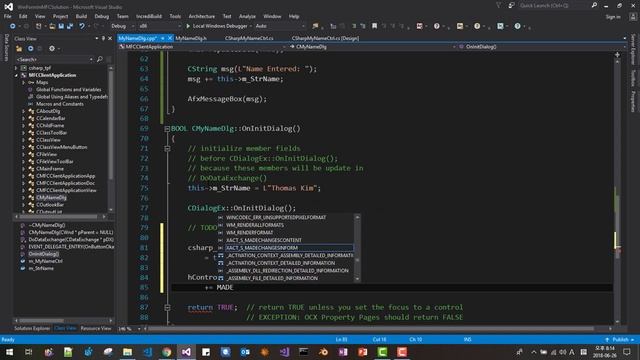The width and height of the screenshot is (640, 360).
Task: Click the Class View search magnifier
Action: click(100, 59)
